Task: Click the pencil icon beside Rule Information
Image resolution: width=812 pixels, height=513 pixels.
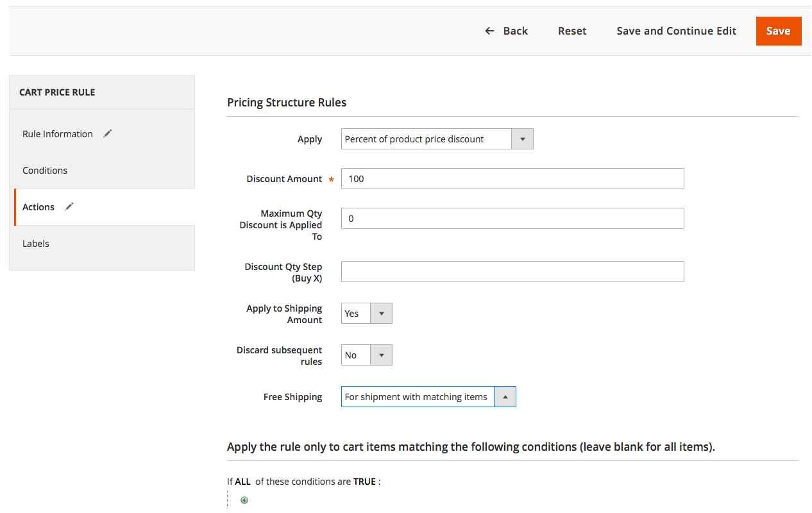Action: coord(108,133)
